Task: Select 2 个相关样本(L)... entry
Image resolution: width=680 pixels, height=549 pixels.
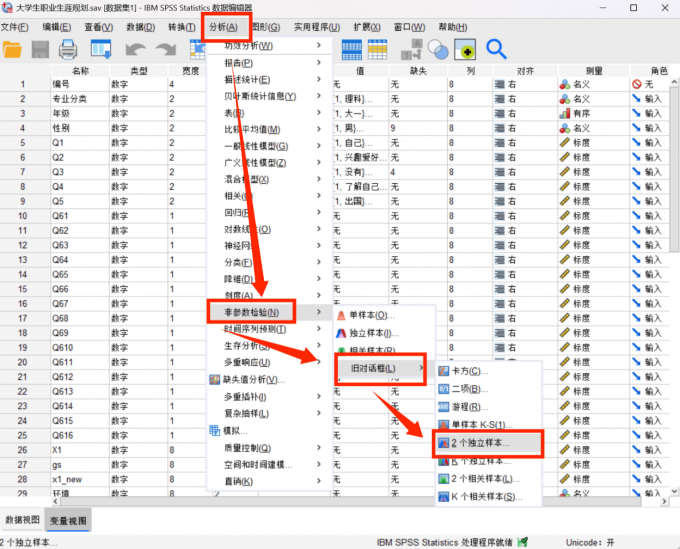Action: [488, 479]
